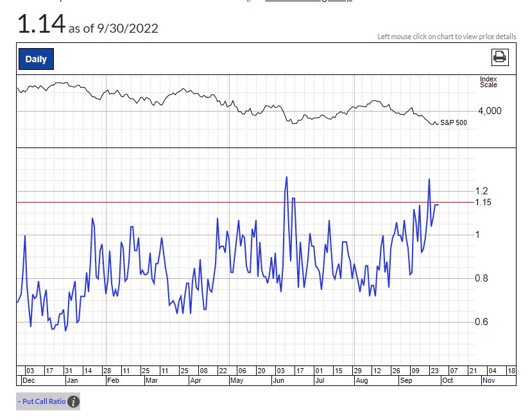
Task: Click the 4,000 index scale label
Action: click(x=489, y=111)
